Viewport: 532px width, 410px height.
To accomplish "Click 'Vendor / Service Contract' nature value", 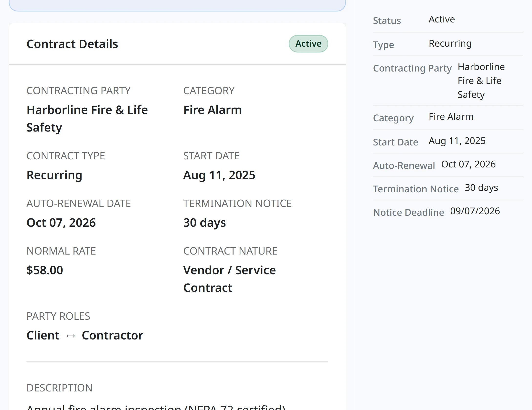I will pos(230,279).
